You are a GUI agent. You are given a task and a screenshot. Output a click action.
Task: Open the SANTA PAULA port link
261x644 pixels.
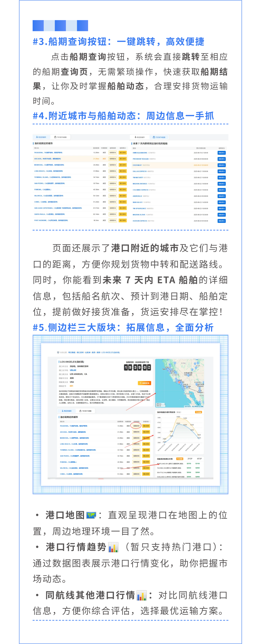49,214
